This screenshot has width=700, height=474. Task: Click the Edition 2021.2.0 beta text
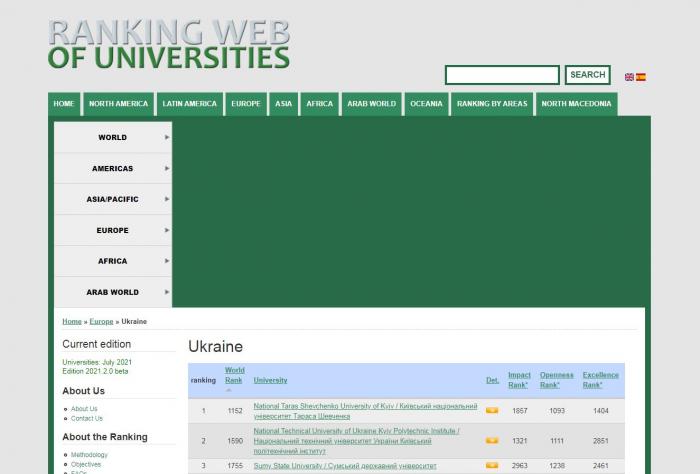[95, 371]
